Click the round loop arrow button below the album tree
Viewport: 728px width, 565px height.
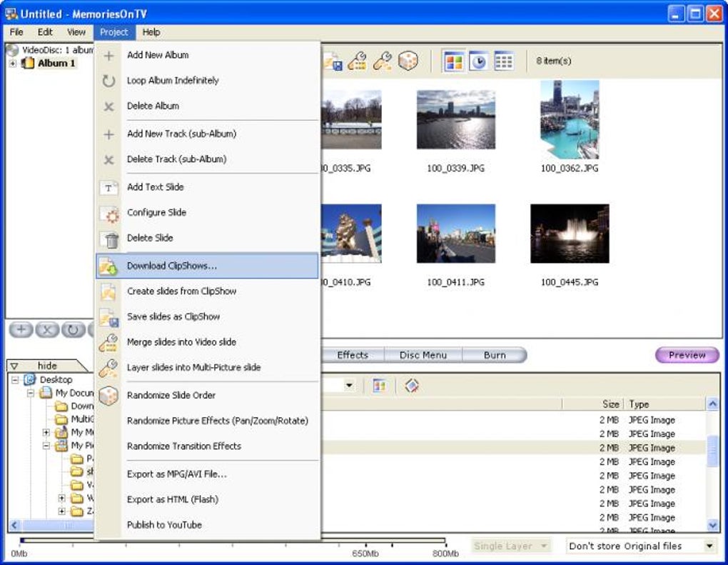click(x=74, y=330)
